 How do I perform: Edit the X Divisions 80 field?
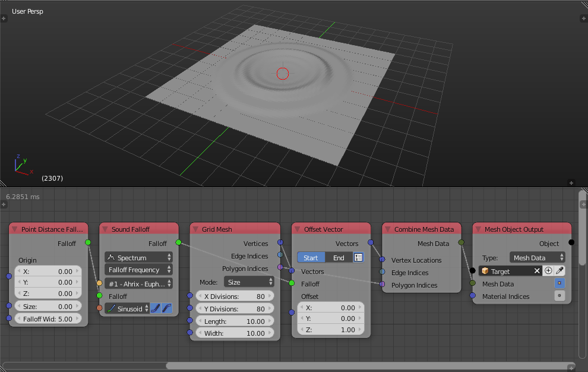tap(235, 296)
